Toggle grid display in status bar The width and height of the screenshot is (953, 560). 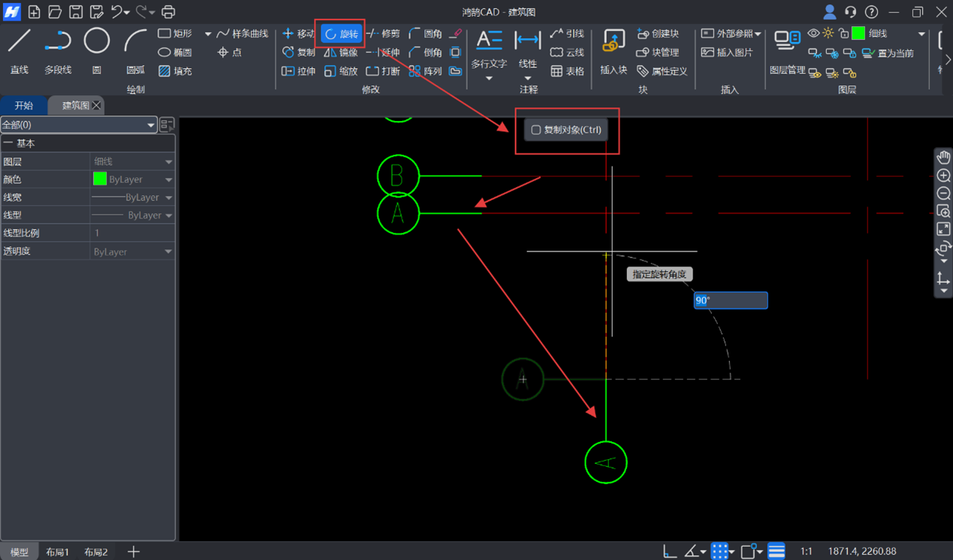[x=719, y=552]
